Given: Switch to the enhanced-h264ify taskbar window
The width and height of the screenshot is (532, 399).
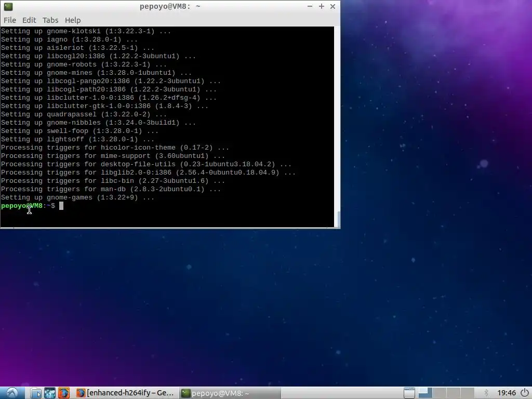Looking at the screenshot, I should (x=126, y=393).
